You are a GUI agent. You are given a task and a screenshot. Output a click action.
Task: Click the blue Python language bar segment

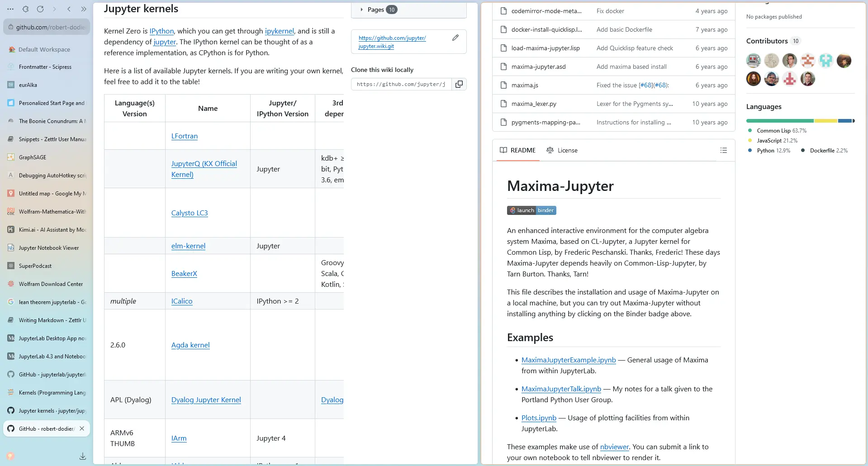(x=845, y=121)
